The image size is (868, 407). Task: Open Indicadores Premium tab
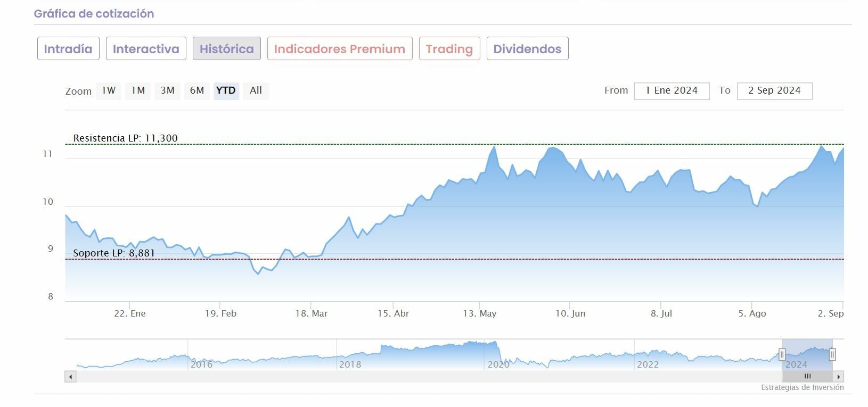(x=340, y=49)
